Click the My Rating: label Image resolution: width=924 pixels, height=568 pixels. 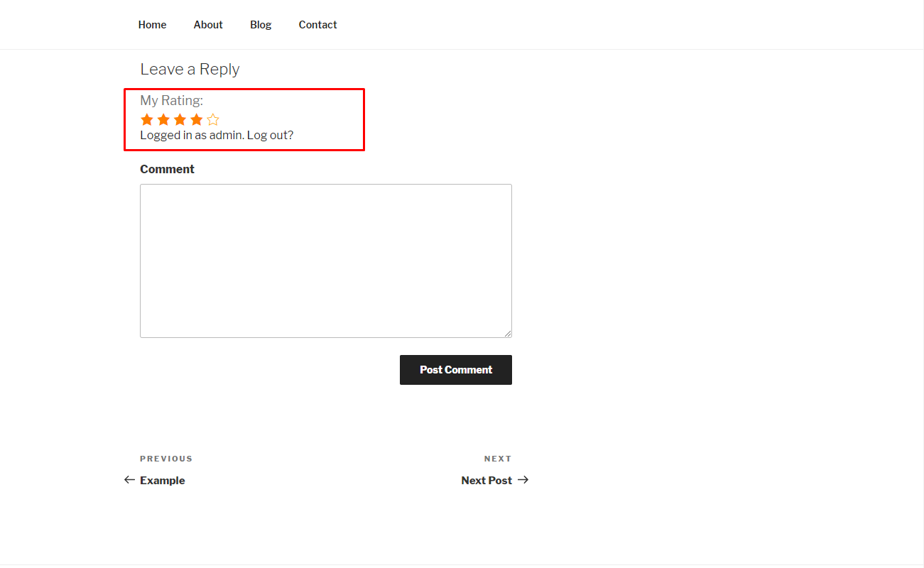[171, 100]
